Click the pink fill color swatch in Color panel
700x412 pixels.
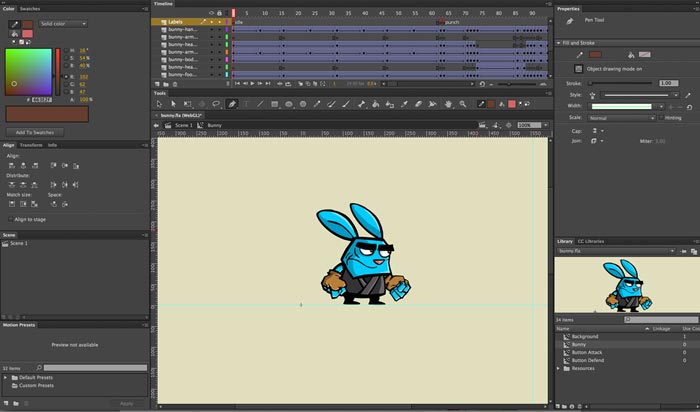pos(27,34)
